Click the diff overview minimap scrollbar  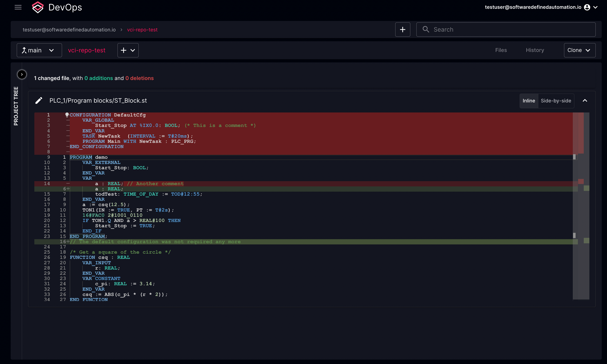point(581,206)
